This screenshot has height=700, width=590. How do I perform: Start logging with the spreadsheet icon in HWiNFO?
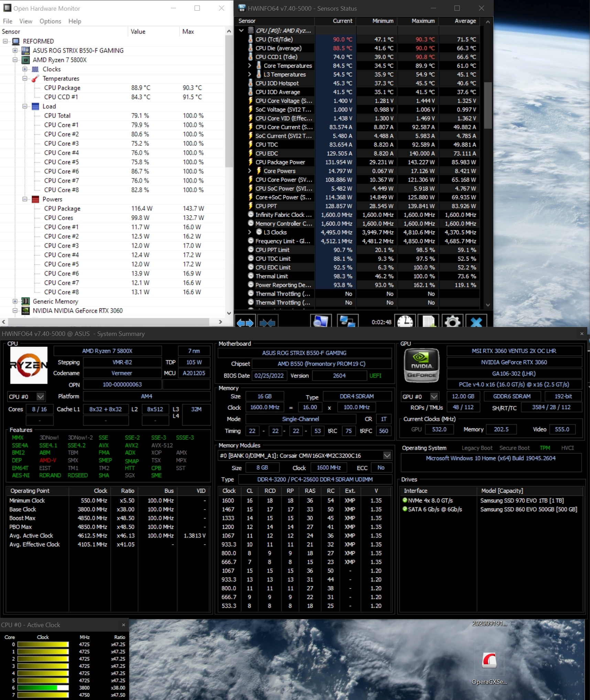tap(428, 321)
